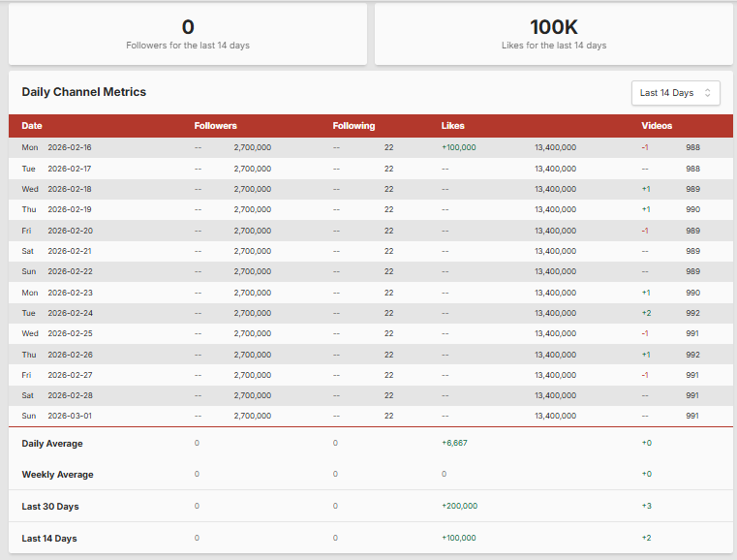Click the +6,667 daily average likes value
This screenshot has height=560, width=737.
point(454,444)
